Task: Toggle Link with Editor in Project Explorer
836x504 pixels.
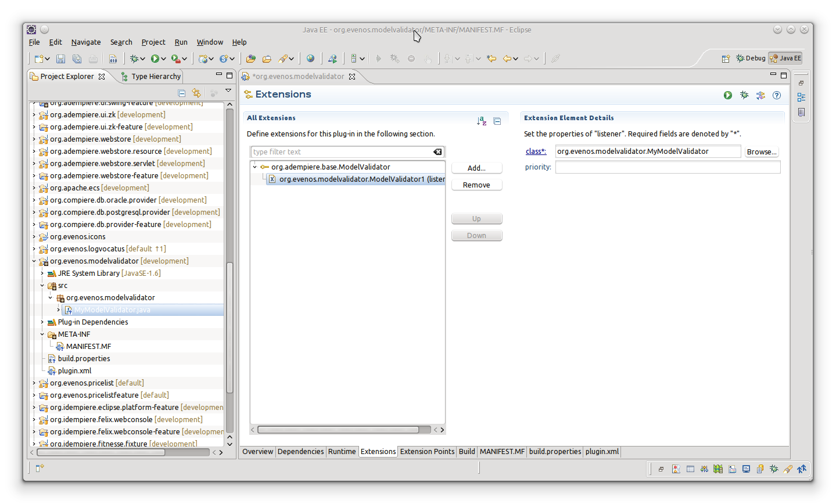Action: coord(196,93)
